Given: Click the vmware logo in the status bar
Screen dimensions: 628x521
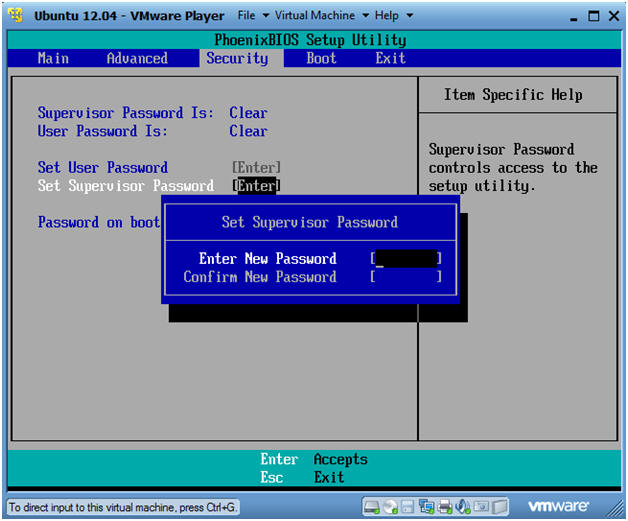Looking at the screenshot, I should [x=558, y=507].
